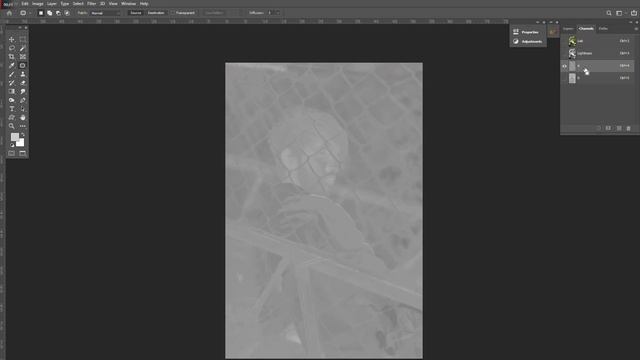Viewport: 640px width, 360px height.
Task: Open the Filter menu
Action: coord(91,4)
